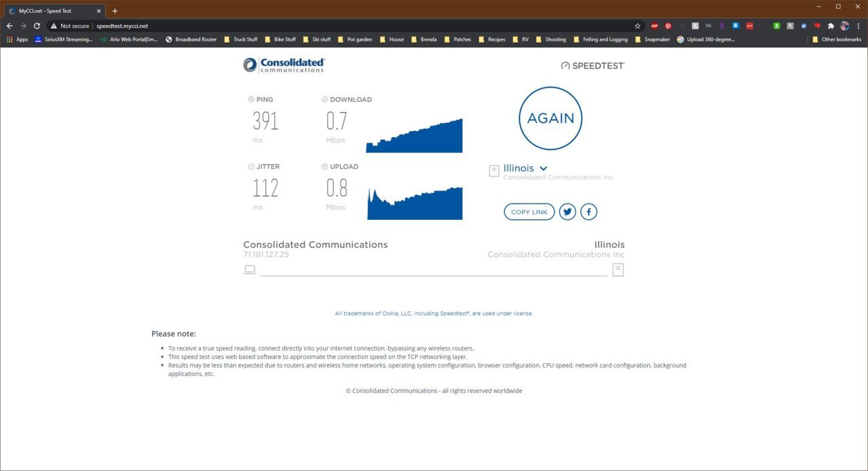
Task: Open the Truck Stuff bookmark folder
Action: [x=240, y=39]
